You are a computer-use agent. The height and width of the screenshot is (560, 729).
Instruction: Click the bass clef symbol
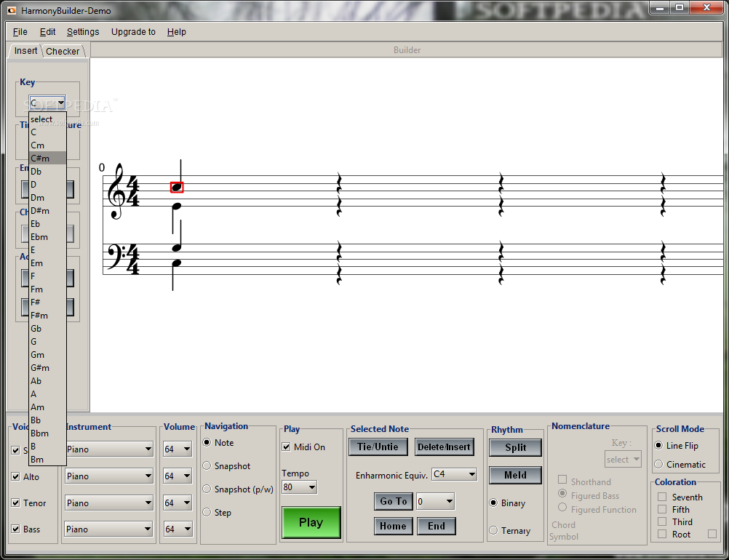[x=116, y=256]
